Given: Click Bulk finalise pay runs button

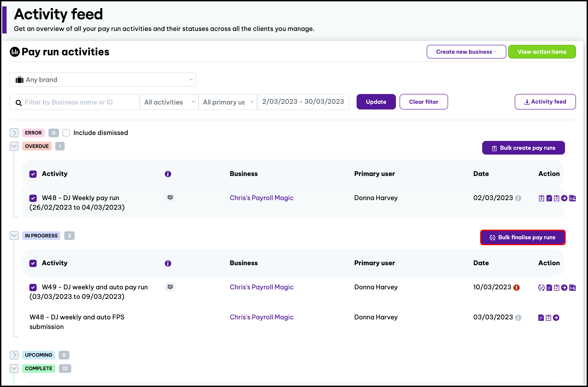Looking at the screenshot, I should (523, 237).
